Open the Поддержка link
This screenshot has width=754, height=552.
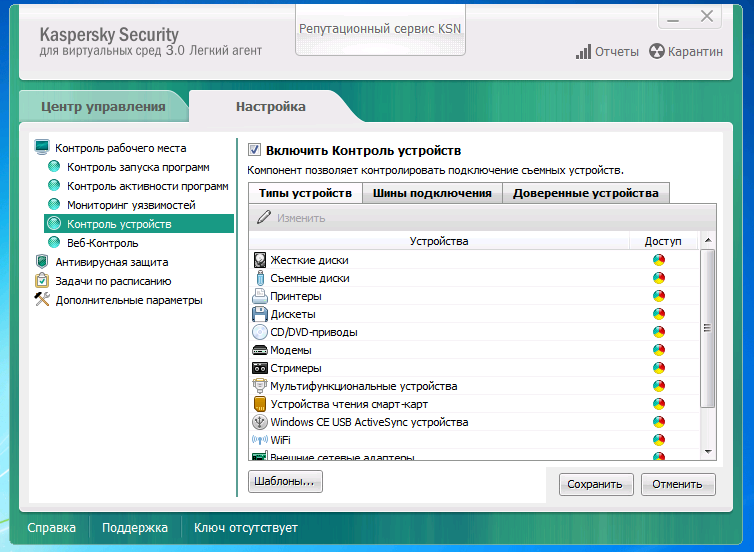tap(135, 527)
